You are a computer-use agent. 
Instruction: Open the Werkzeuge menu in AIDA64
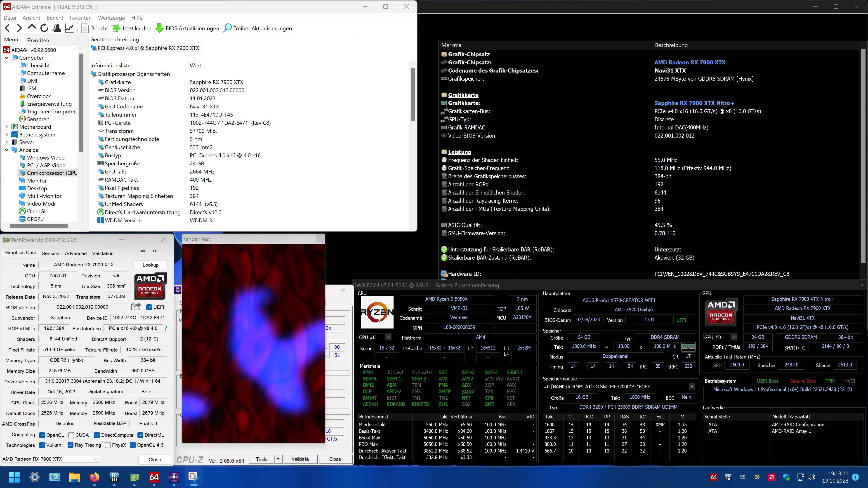pyautogui.click(x=111, y=18)
